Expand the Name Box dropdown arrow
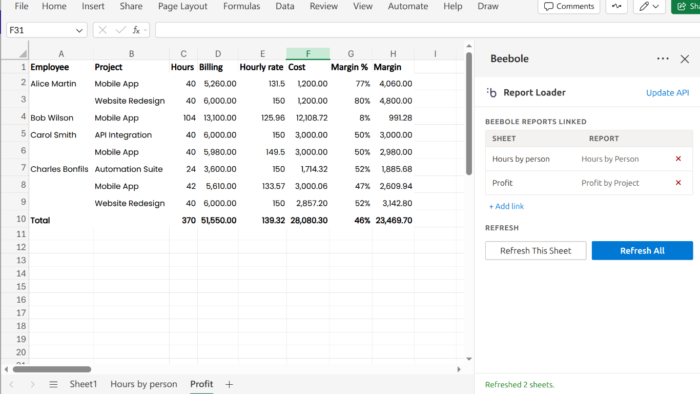The height and width of the screenshot is (394, 700). (x=79, y=30)
